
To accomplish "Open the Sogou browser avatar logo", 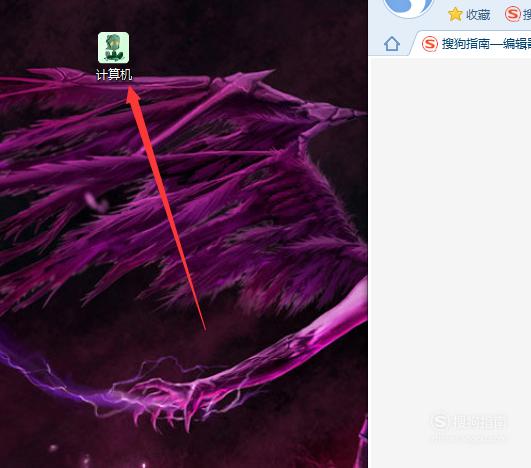I will click(x=408, y=7).
